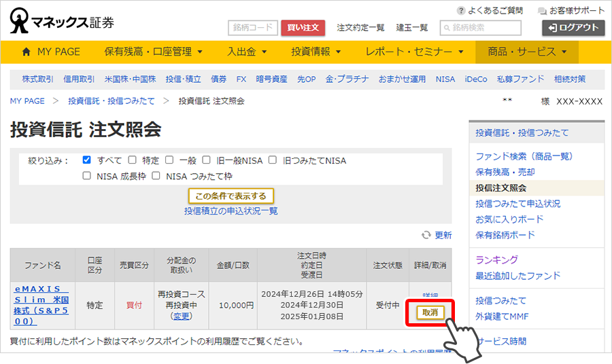Open the 暗号資産 sub-menu item
This screenshot has height=364, width=612.
[271, 79]
